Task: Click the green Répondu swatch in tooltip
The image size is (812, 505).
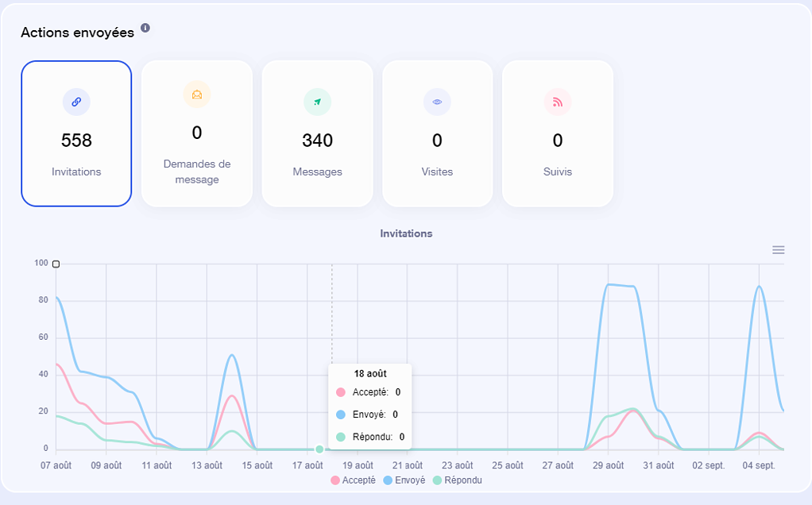Action: [x=341, y=437]
